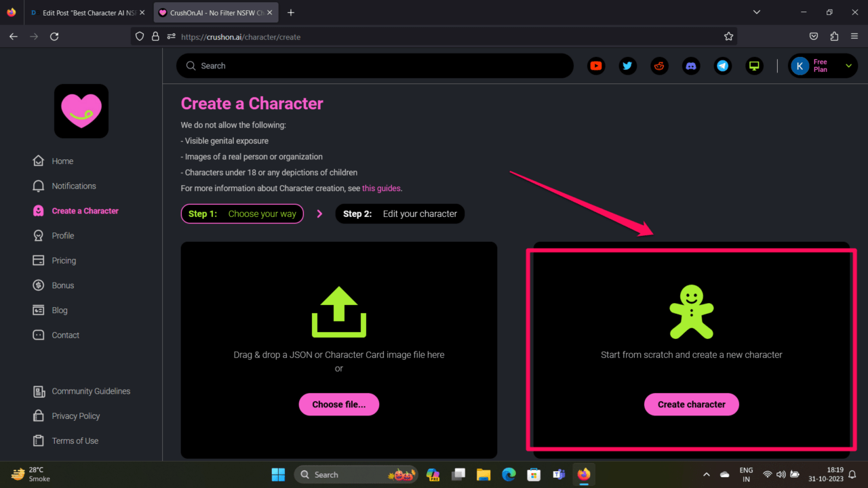The image size is (868, 488).
Task: Click the Choose file button
Action: (338, 405)
